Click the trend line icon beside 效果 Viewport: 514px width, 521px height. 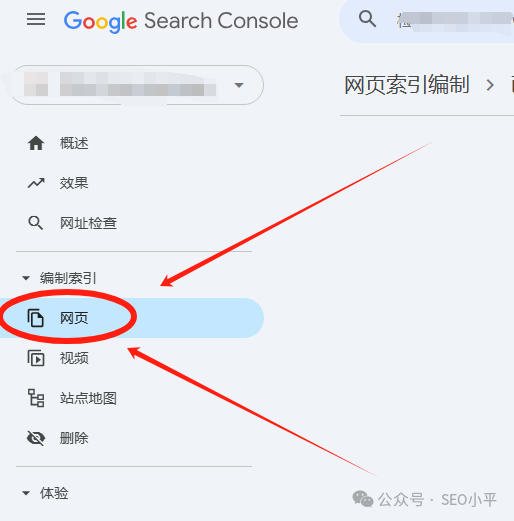tap(36, 183)
